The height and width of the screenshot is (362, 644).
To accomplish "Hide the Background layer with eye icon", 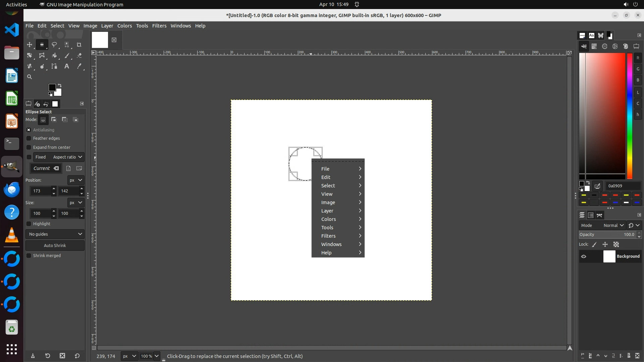I will tap(584, 256).
